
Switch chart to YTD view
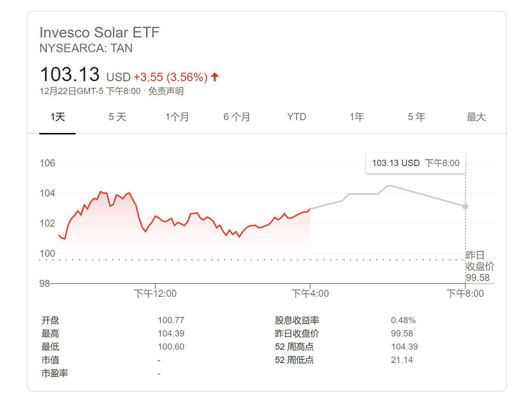coord(297,117)
